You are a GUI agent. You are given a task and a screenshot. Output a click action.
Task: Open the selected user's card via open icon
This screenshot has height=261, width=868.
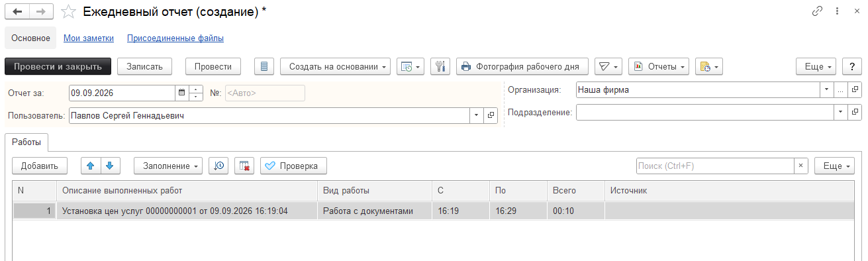click(x=491, y=115)
